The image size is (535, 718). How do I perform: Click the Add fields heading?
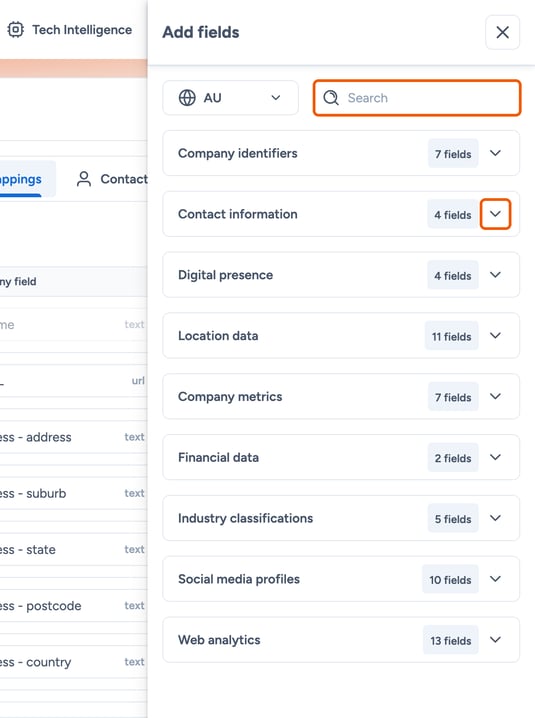(201, 33)
